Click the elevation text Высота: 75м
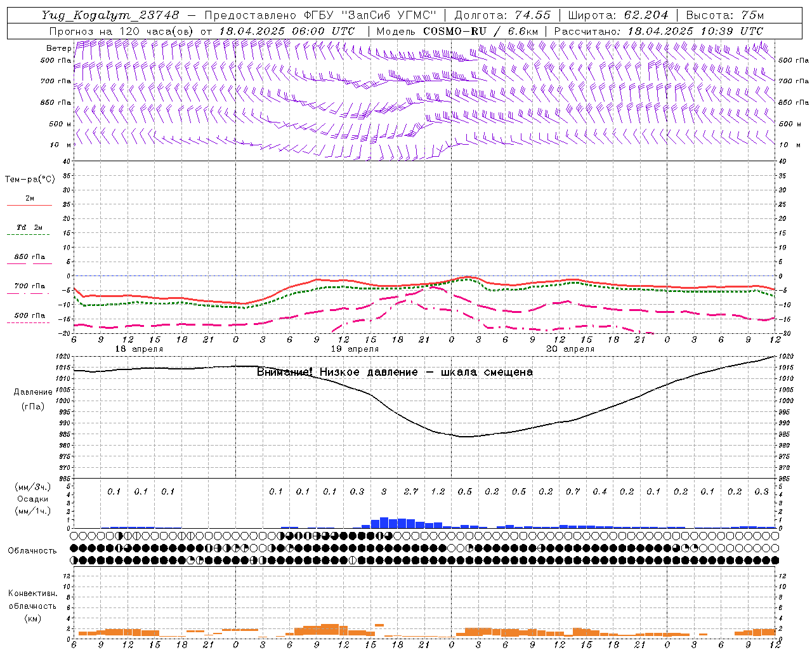Screen dimensions: 812x650 point(725,15)
